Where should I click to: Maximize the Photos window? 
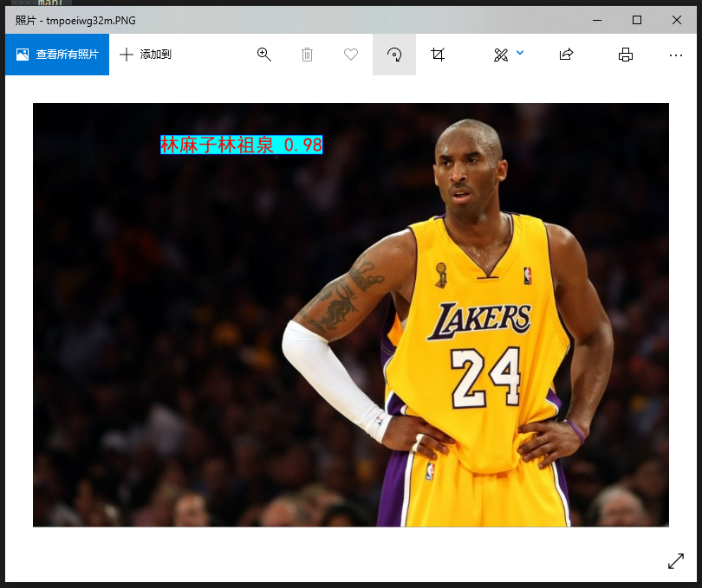pyautogui.click(x=635, y=19)
